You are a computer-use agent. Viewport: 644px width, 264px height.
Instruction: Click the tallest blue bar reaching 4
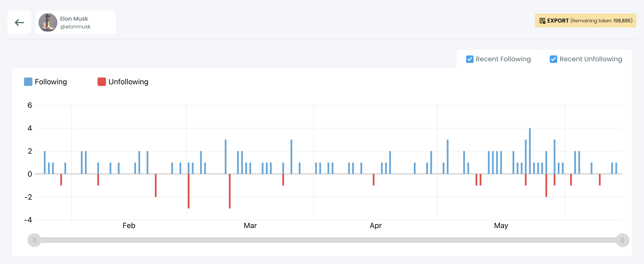point(530,151)
